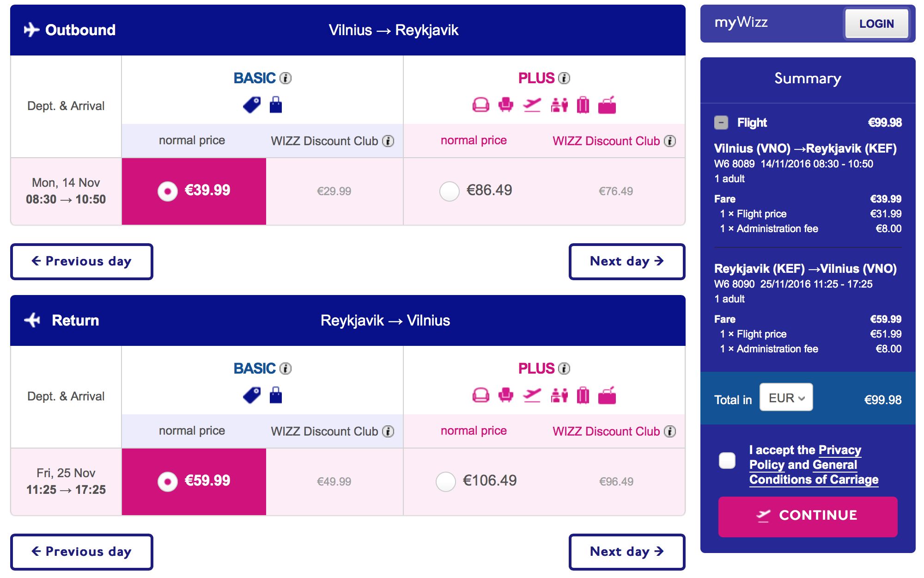Screen dimensions: 924x578
Task: Collapse the Flight summary section
Action: tap(721, 123)
